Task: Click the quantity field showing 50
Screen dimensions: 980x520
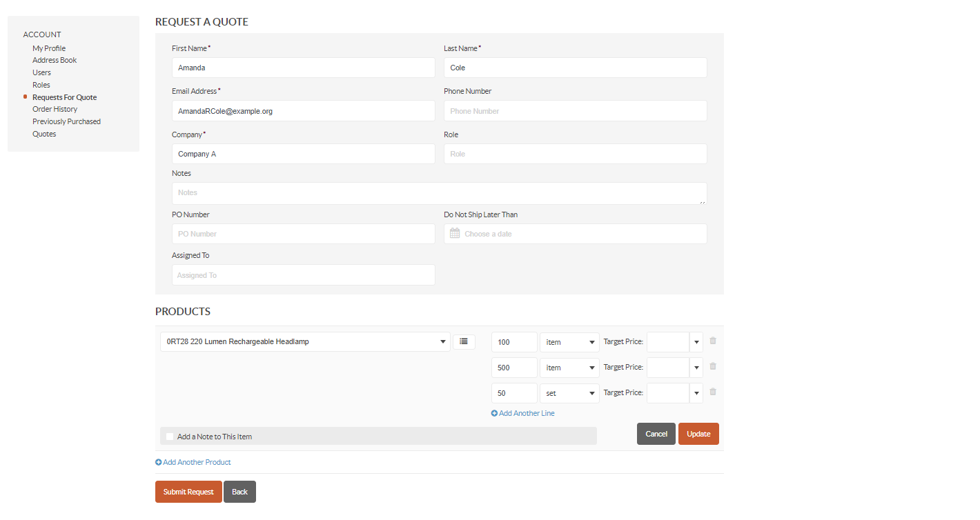Action: pyautogui.click(x=514, y=393)
